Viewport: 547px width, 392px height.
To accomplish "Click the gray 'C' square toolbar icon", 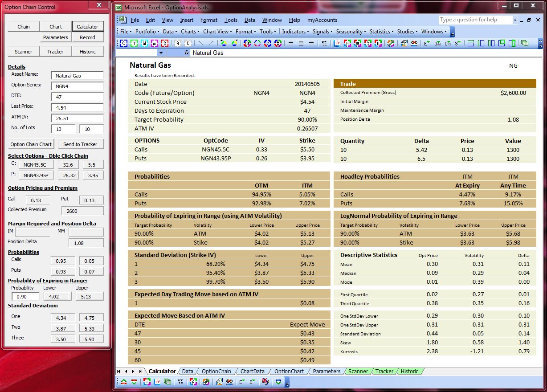I will pyautogui.click(x=188, y=43).
